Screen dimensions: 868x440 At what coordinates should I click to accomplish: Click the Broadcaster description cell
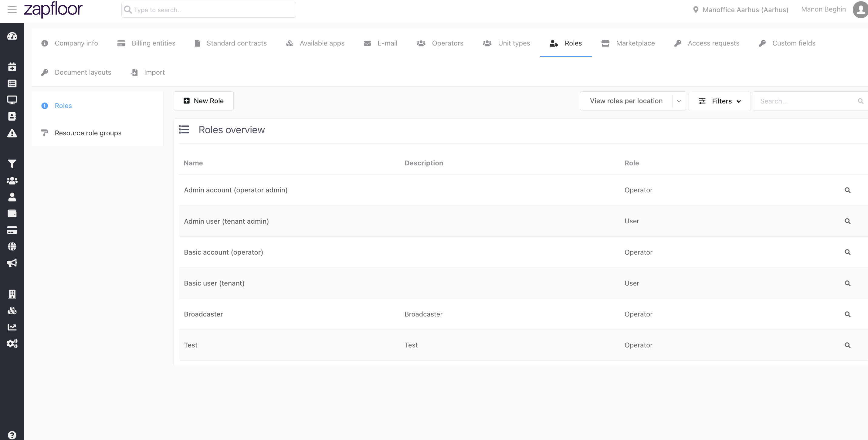tap(424, 314)
